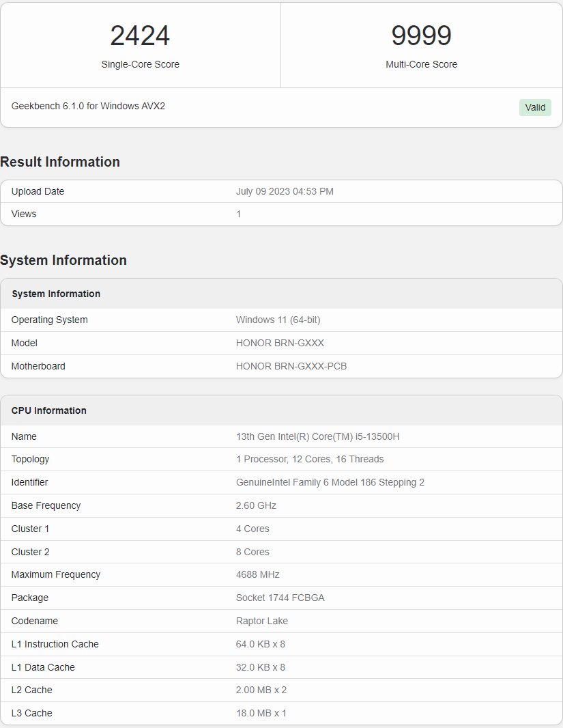
Task: Click Geekbench 6.1.0 for Windows AVX2 text
Action: 88,106
